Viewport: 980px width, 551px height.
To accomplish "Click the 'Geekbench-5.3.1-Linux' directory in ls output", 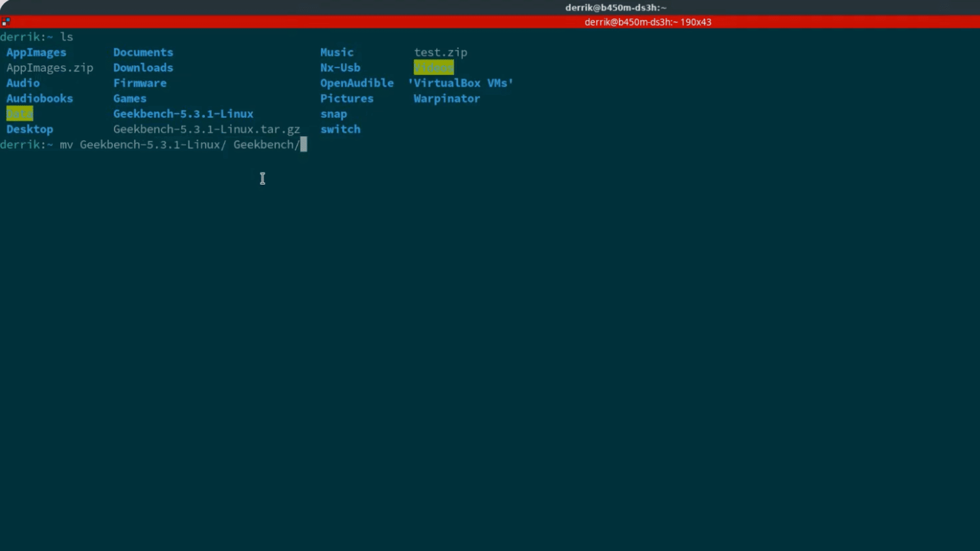I will [183, 114].
